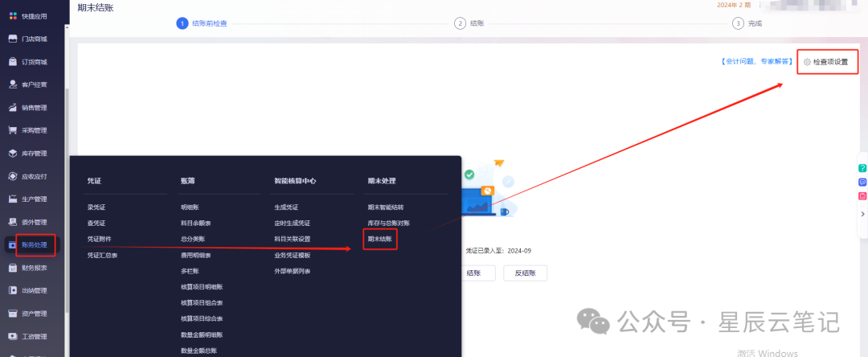Open the 生产管理 factory icon
Viewport: 868px width, 357px height.
tap(12, 199)
